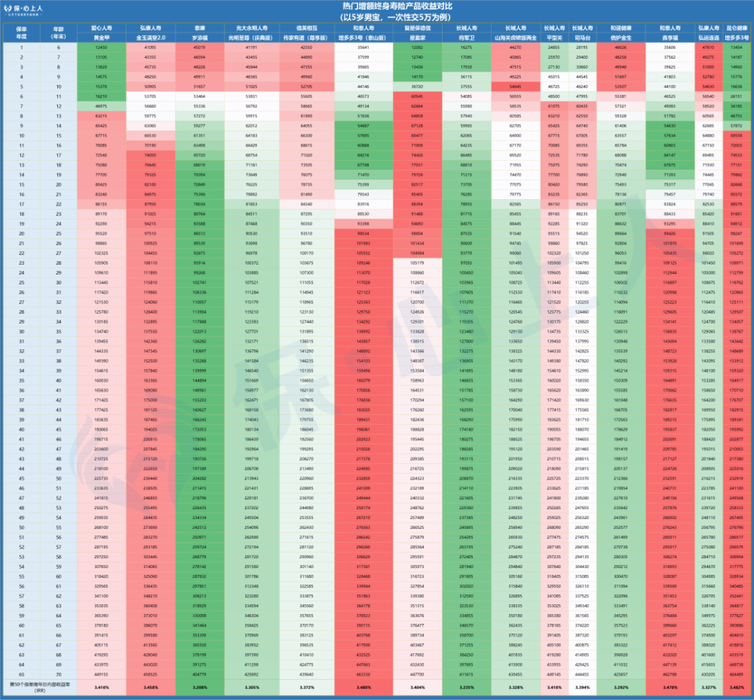Screen dimensions: 754x700
Task: Click the 岁添福 product header
Action: pos(199,38)
